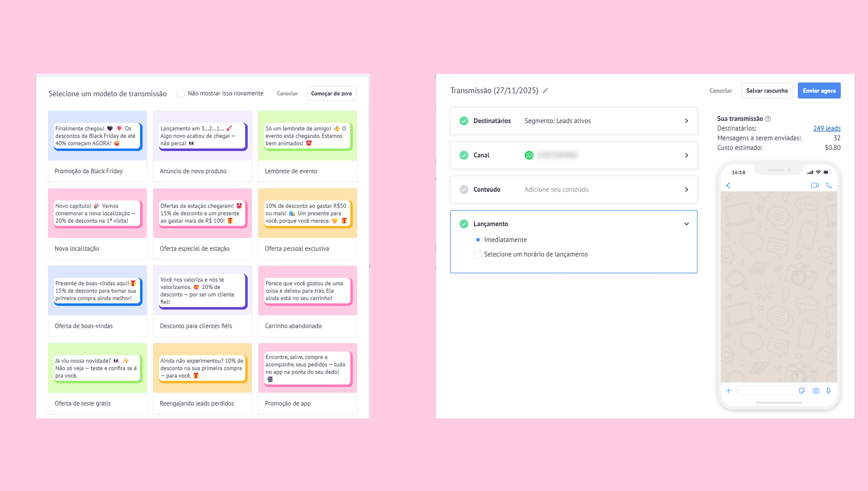Tap the plus icon in phone preview
The width and height of the screenshot is (868, 491).
(x=729, y=391)
